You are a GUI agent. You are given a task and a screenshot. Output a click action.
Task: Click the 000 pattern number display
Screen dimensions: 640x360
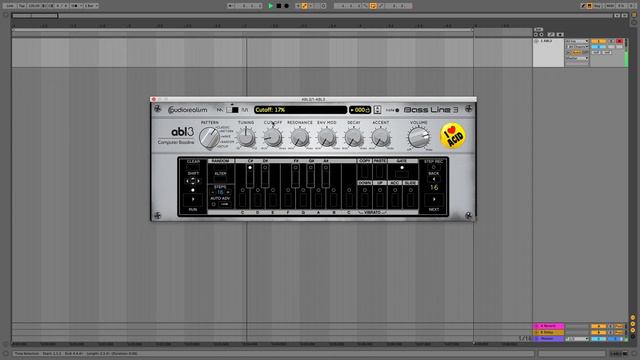coord(360,110)
